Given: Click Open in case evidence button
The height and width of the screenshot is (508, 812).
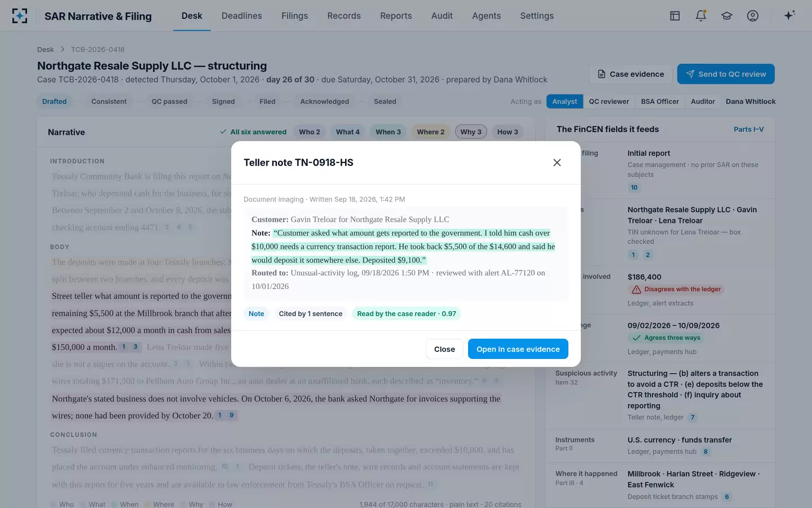Looking at the screenshot, I should tap(518, 349).
